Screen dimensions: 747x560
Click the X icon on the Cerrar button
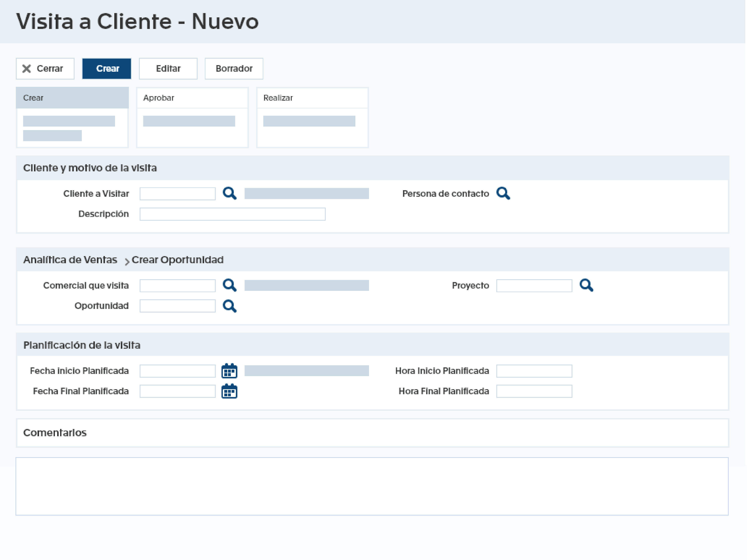27,69
